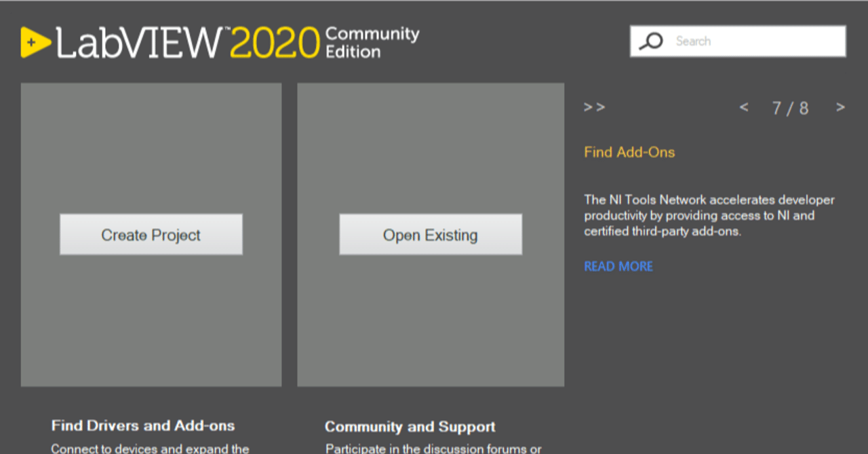Select the Find Add-Ons heading
This screenshot has width=868, height=454.
(629, 152)
